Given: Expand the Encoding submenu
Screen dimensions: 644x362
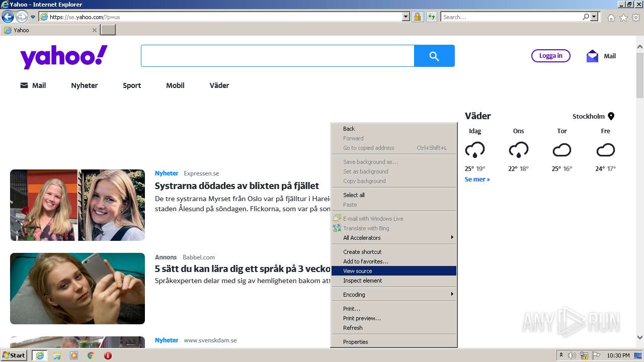Looking at the screenshot, I should 394,295.
